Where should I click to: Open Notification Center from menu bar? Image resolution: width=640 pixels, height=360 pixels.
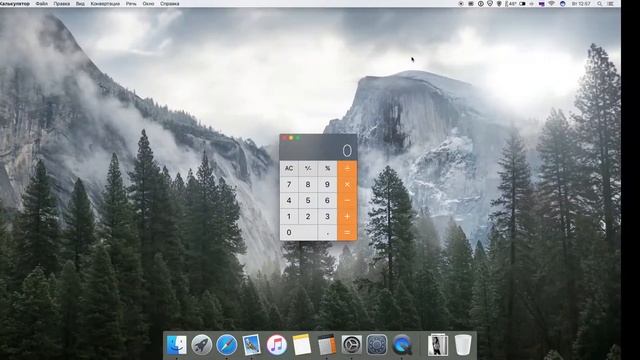point(611,4)
